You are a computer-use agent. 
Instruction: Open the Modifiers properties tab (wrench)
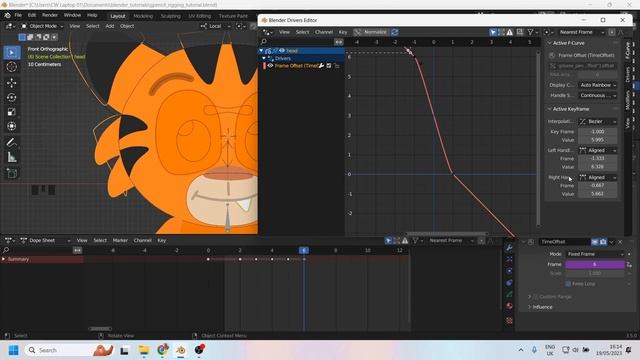[x=509, y=248]
